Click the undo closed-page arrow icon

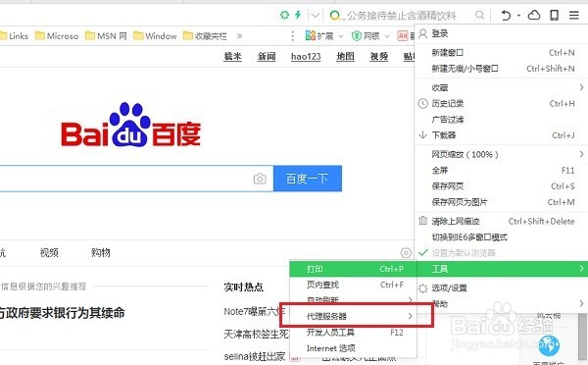tap(506, 16)
